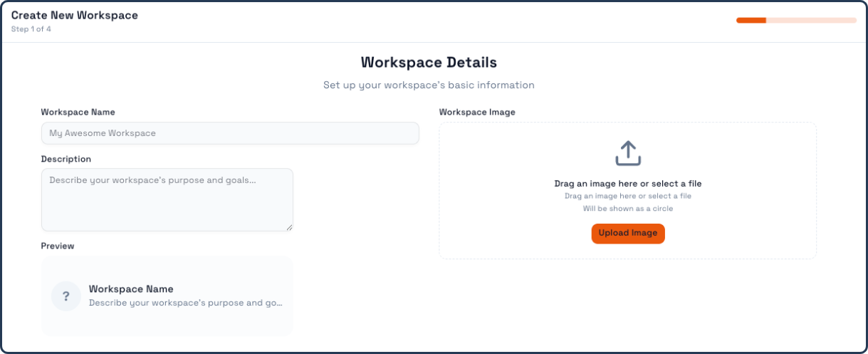Click the 'Workspace Name' field label
This screenshot has height=354, width=868.
pyautogui.click(x=78, y=112)
